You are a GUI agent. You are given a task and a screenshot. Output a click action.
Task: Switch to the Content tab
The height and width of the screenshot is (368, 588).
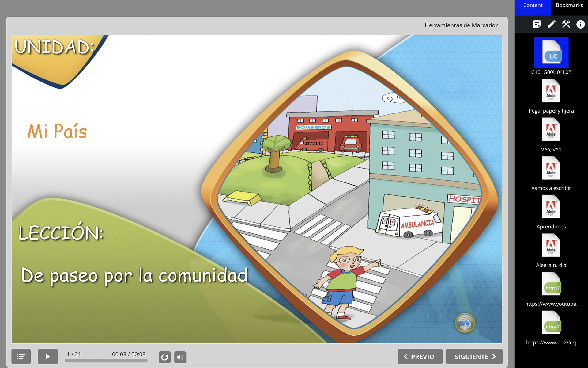click(x=533, y=5)
